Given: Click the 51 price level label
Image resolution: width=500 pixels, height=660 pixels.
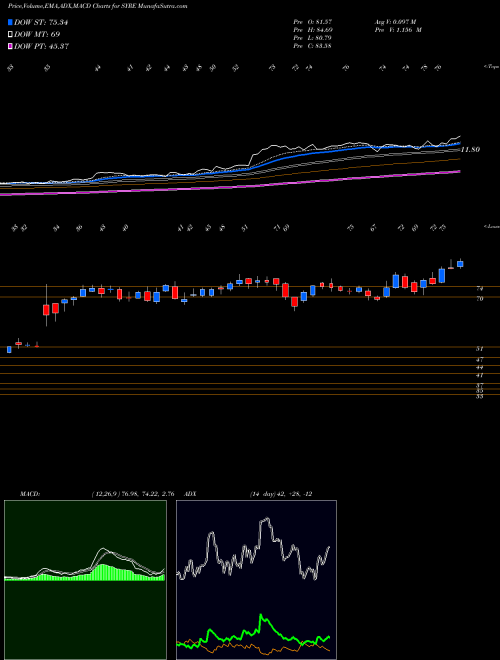Looking at the screenshot, I should click(479, 349).
